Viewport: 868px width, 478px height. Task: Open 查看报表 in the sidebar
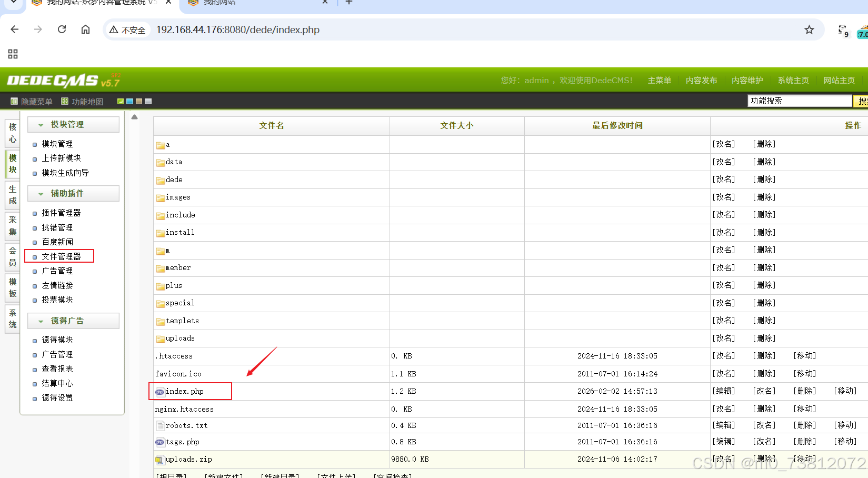pyautogui.click(x=57, y=369)
